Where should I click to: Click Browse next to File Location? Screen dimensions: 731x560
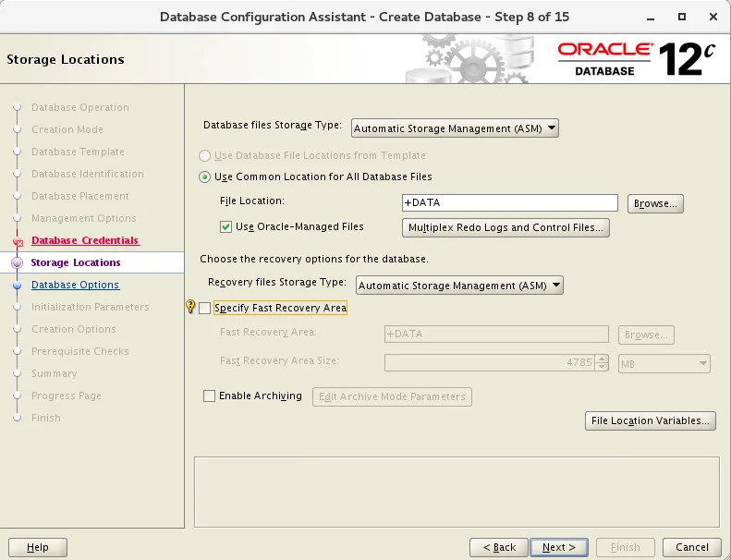(655, 204)
